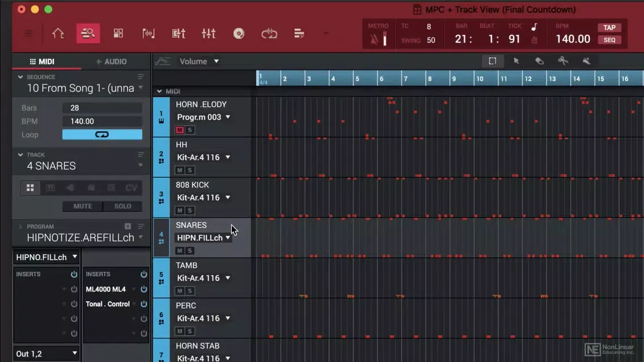The height and width of the screenshot is (362, 644).
Task: Click the sequence BPM field 140.00
Action: point(102,121)
